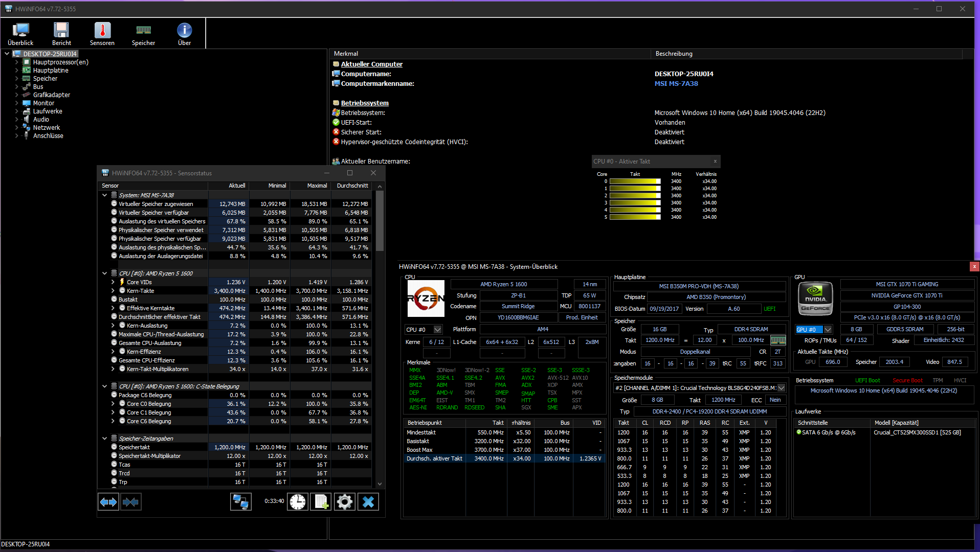Click the sensor list scroll-down arrow

point(380,484)
